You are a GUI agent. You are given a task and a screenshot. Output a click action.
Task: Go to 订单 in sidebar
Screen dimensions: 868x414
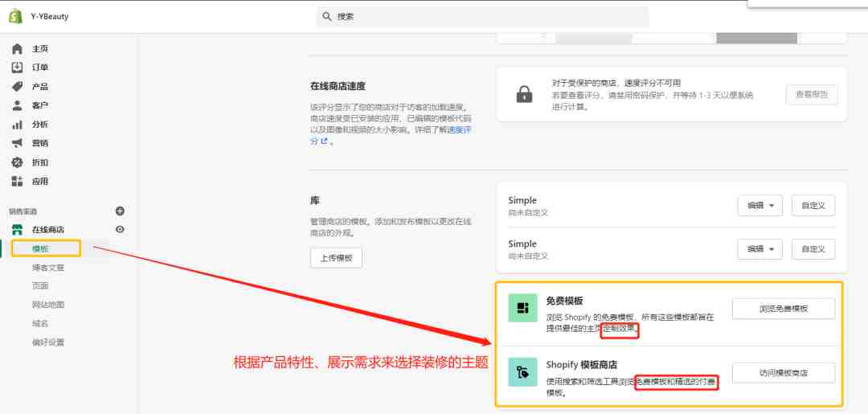[40, 68]
